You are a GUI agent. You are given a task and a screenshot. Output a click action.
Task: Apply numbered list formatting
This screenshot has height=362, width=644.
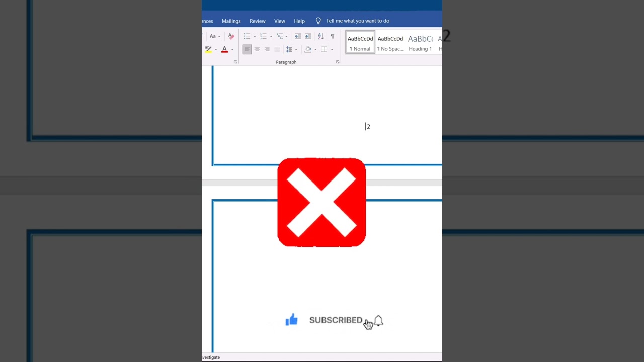(x=263, y=36)
